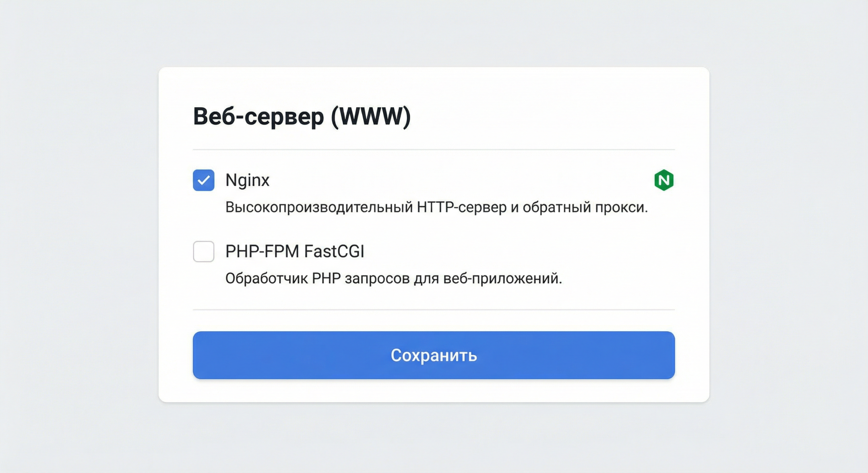
Task: Click the white checkmark inside Nginx checkbox
Action: tap(203, 181)
